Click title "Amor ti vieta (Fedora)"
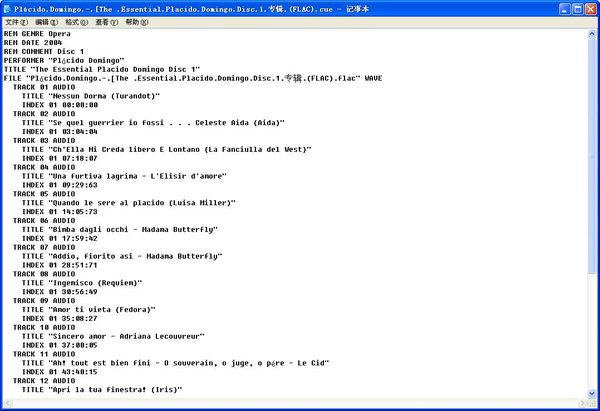Viewport: 600px width, 411px height. [88, 310]
